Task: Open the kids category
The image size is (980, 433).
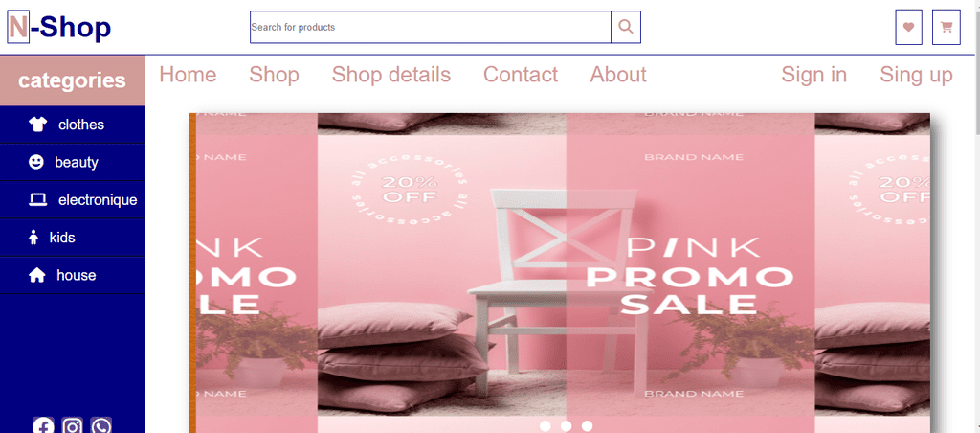Action: click(72, 238)
